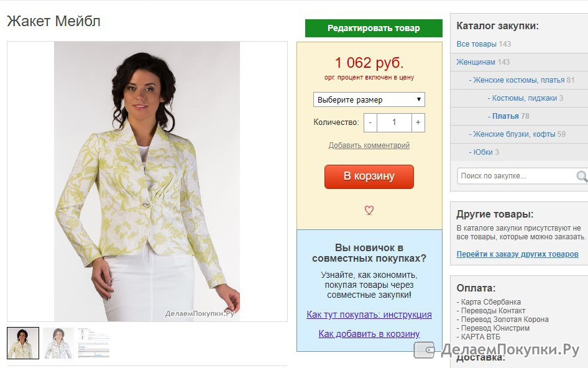Screen dimensions: 588x368
Task: Click the search magnifier icon
Action: coord(582,176)
